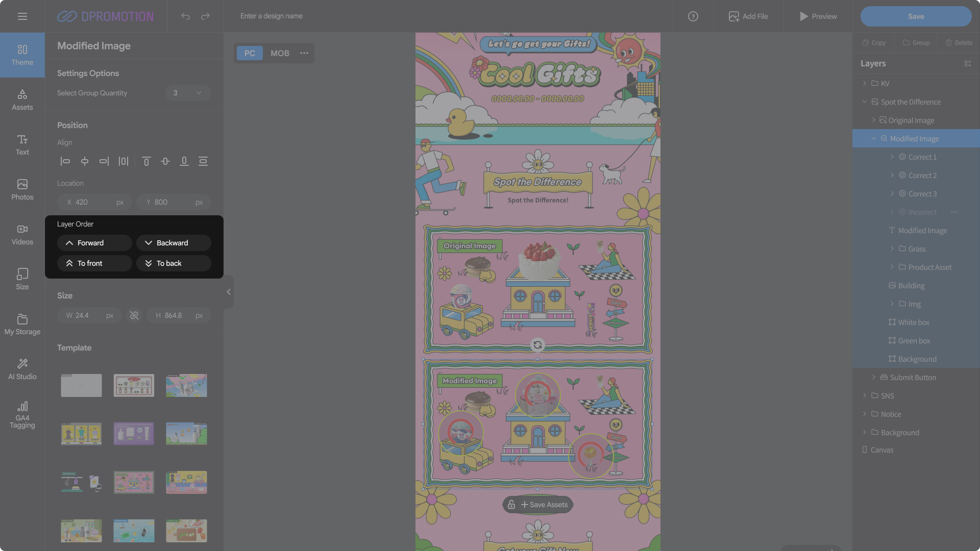Click the To front button
The image size is (980, 551).
tap(94, 263)
